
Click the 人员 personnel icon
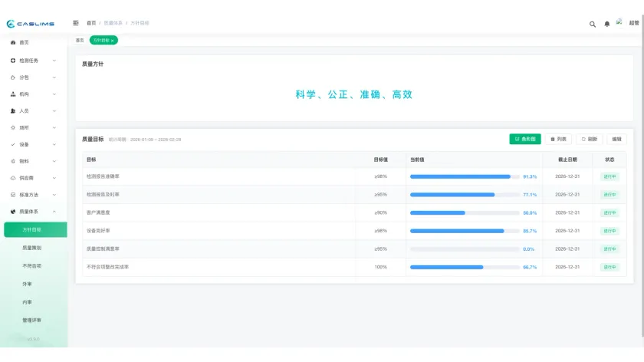pyautogui.click(x=13, y=111)
